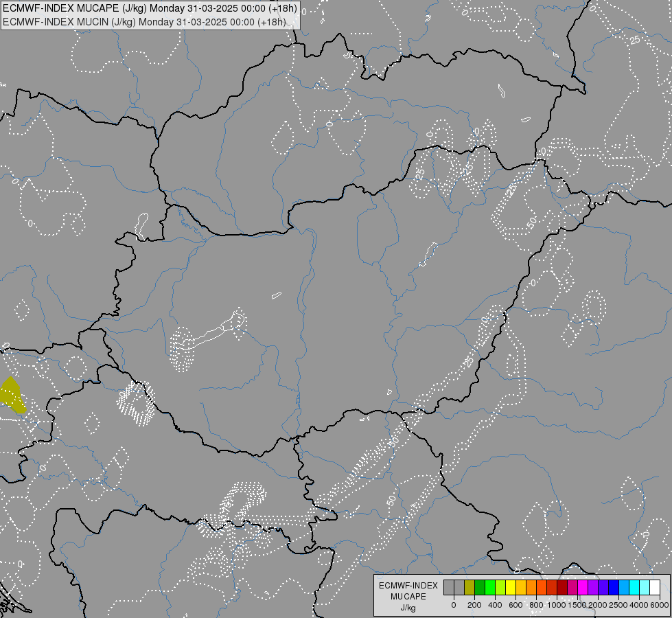Click the yellow-green lime legend swatch

[x=500, y=588]
